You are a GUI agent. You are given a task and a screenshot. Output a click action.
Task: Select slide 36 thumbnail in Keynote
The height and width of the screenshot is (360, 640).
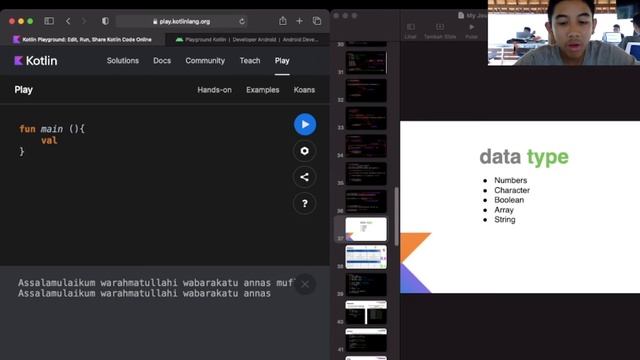tap(366, 201)
